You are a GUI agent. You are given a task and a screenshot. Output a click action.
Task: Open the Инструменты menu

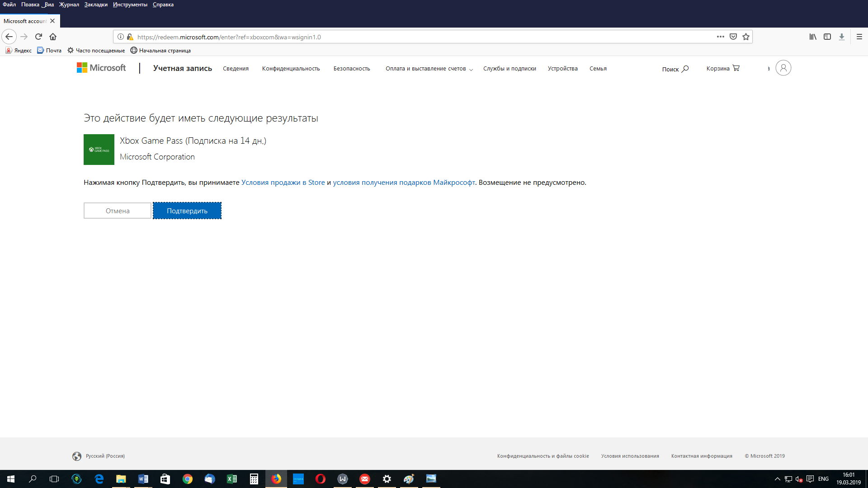tap(130, 5)
